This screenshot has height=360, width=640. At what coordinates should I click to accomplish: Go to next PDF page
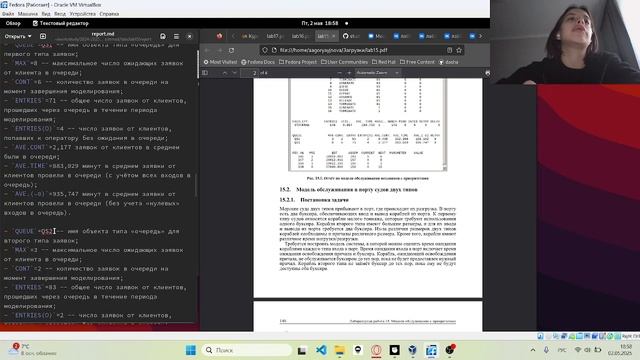tap(234, 73)
